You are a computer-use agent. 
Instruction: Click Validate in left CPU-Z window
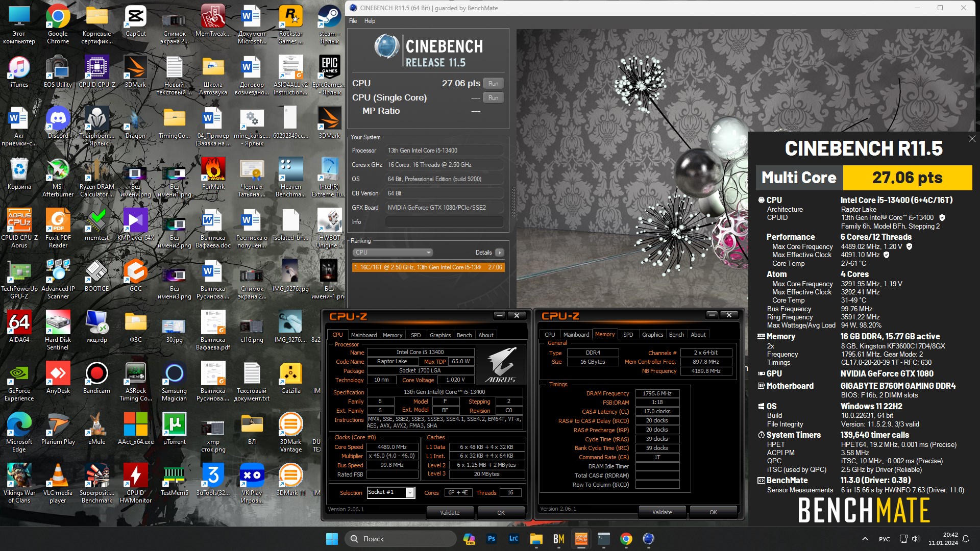tap(450, 513)
